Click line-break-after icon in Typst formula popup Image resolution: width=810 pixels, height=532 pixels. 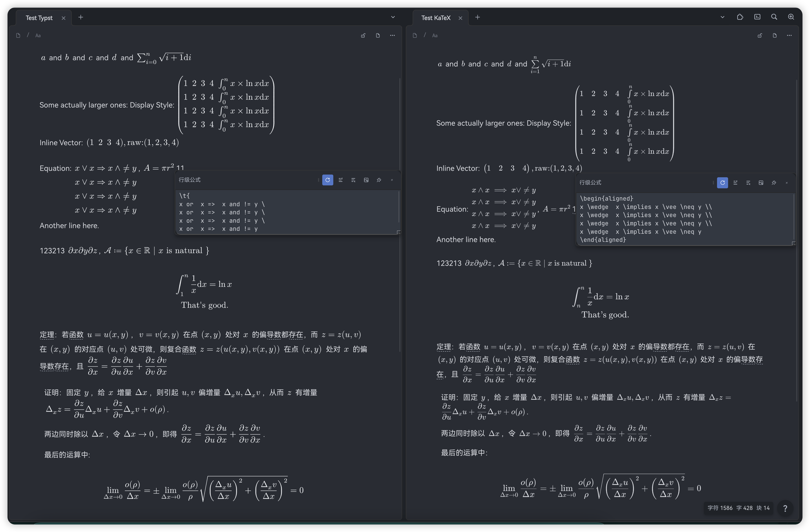(x=353, y=180)
